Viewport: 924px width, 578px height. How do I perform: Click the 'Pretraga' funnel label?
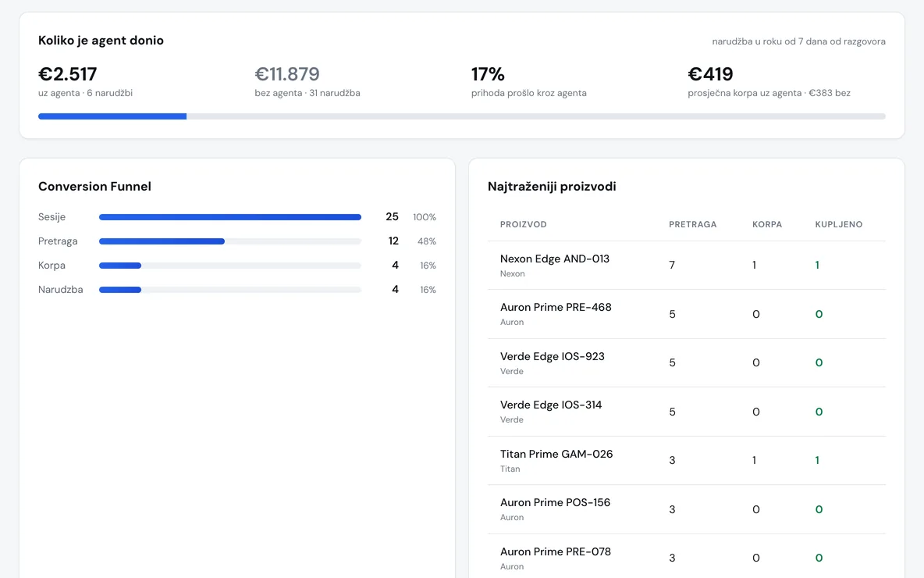click(58, 241)
